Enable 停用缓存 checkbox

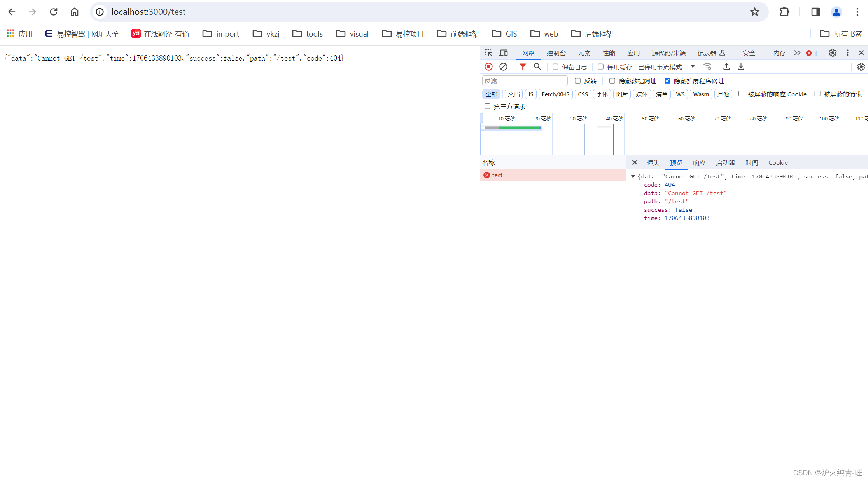tap(600, 67)
